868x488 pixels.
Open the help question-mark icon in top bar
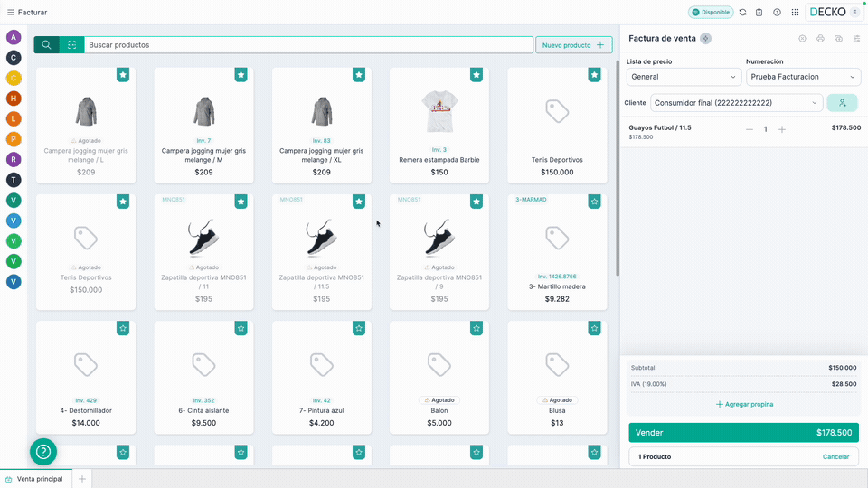pos(778,12)
